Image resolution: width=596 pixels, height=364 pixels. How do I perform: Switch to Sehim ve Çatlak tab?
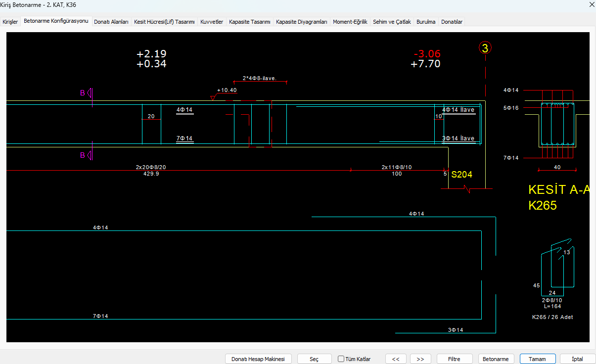click(x=392, y=22)
